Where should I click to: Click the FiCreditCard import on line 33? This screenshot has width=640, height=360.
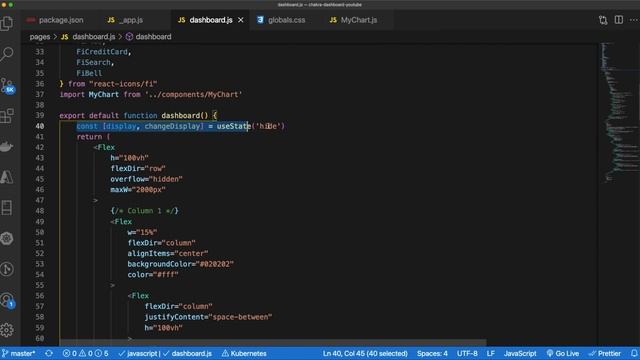tap(102, 52)
